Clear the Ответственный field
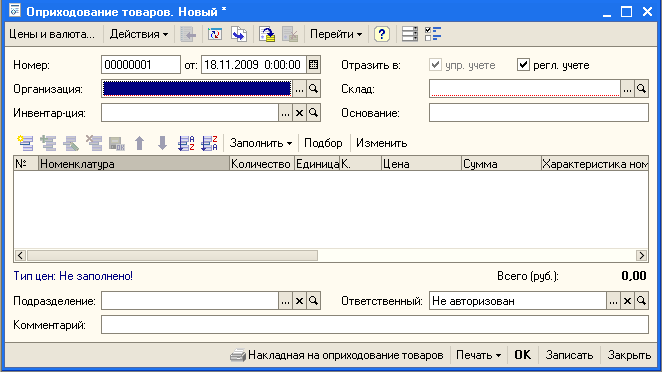The height and width of the screenshot is (372, 662). tap(627, 301)
